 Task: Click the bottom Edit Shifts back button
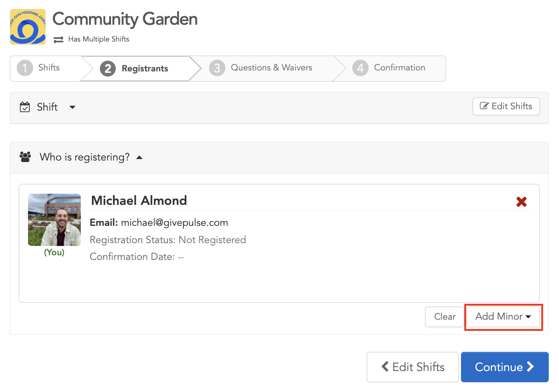412,367
